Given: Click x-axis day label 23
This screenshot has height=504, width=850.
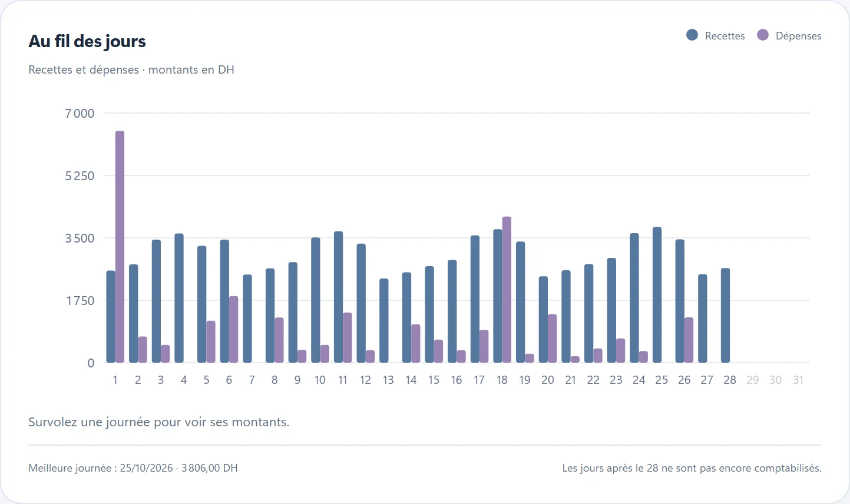Looking at the screenshot, I should click(x=616, y=380).
